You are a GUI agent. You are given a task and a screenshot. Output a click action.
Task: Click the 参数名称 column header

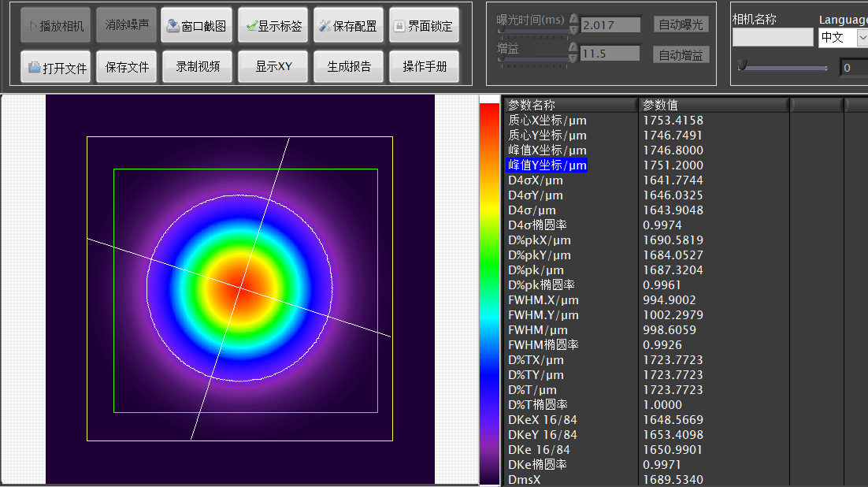[x=569, y=105]
